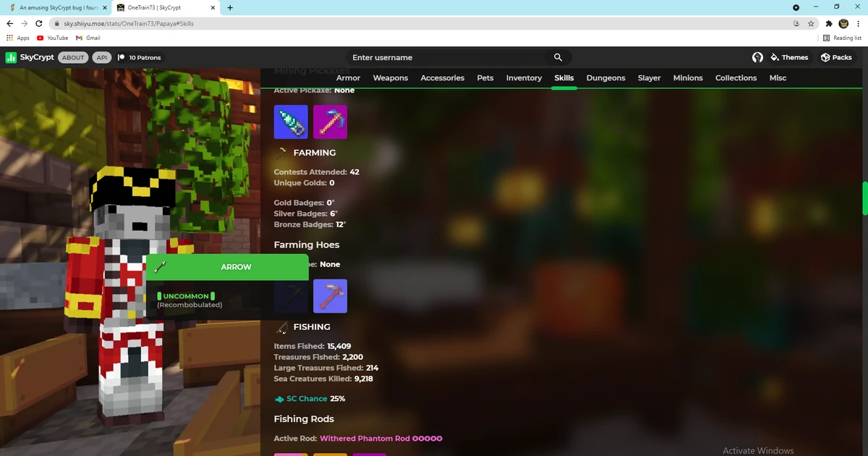Open the Collections section tab
The height and width of the screenshot is (456, 868).
point(736,77)
